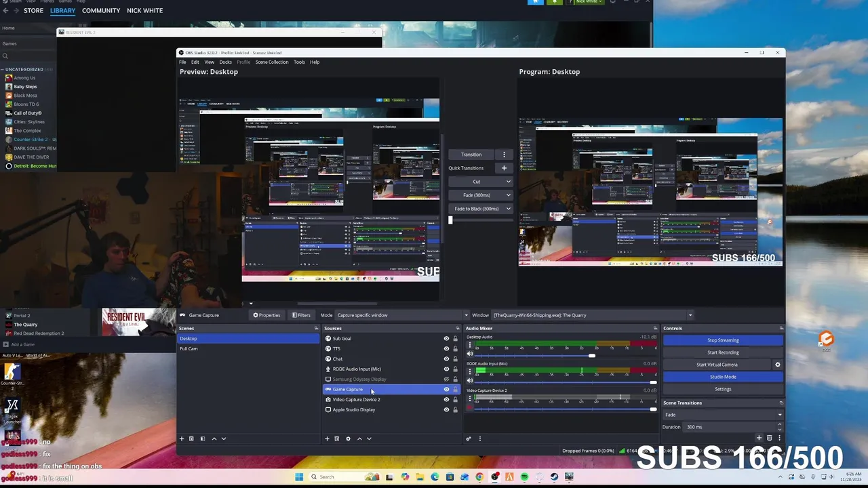
Task: Open the Scene Transitions Fade dropdown
Action: point(723,415)
